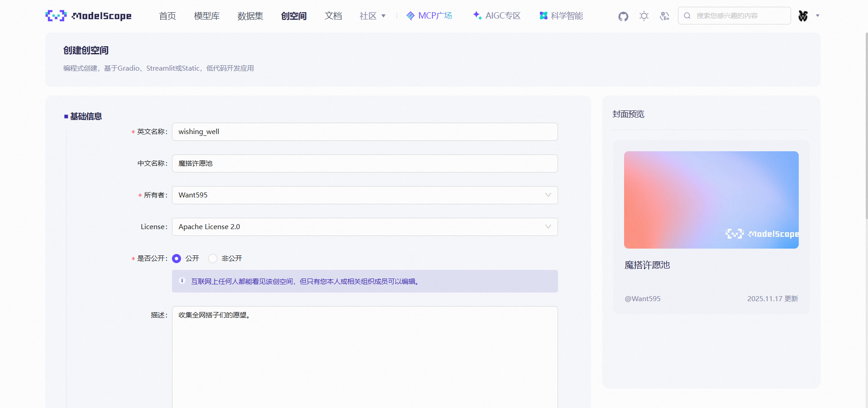Toggle the light/dark theme sun icon
Viewport: 868px width, 408px height.
pyautogui.click(x=644, y=16)
